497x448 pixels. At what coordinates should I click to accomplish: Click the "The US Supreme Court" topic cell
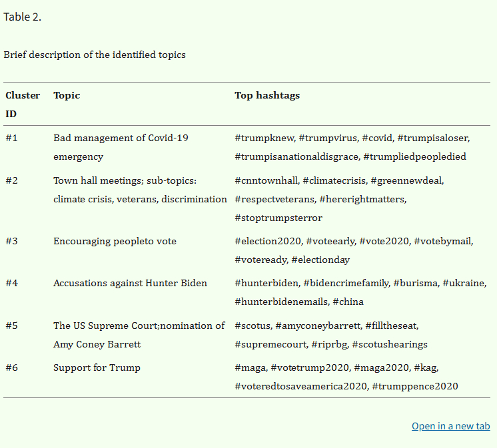tap(139, 335)
